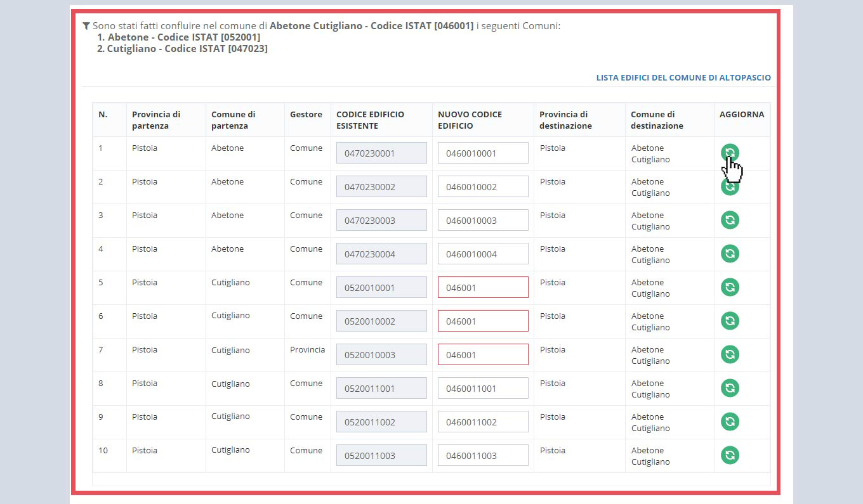This screenshot has width=863, height=504.
Task: Click new code field containing 0460010004
Action: click(483, 254)
